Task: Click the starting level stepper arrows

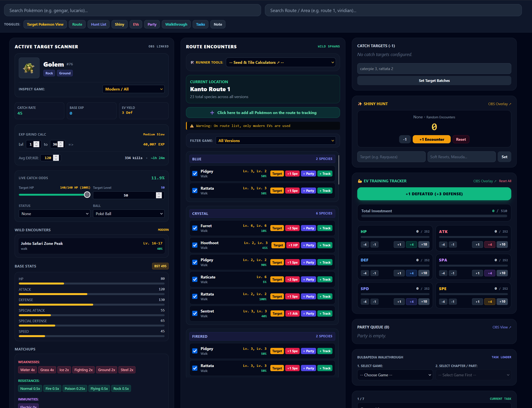Action: pos(36,144)
